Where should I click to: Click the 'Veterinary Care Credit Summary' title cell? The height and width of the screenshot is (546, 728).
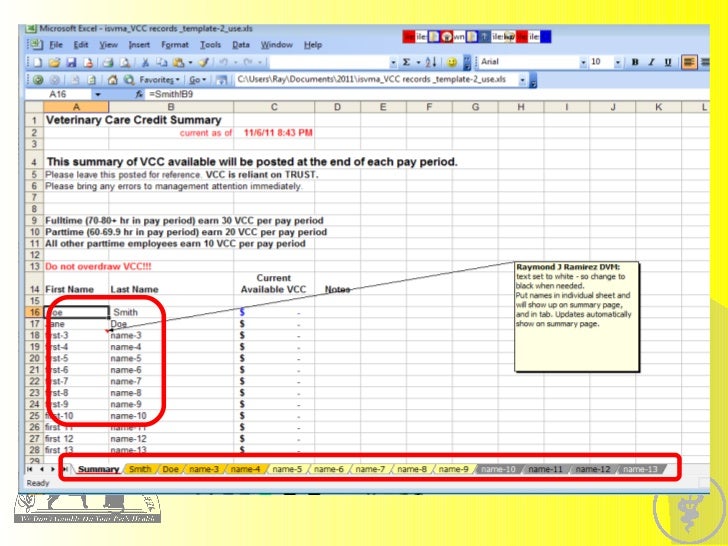[76, 120]
